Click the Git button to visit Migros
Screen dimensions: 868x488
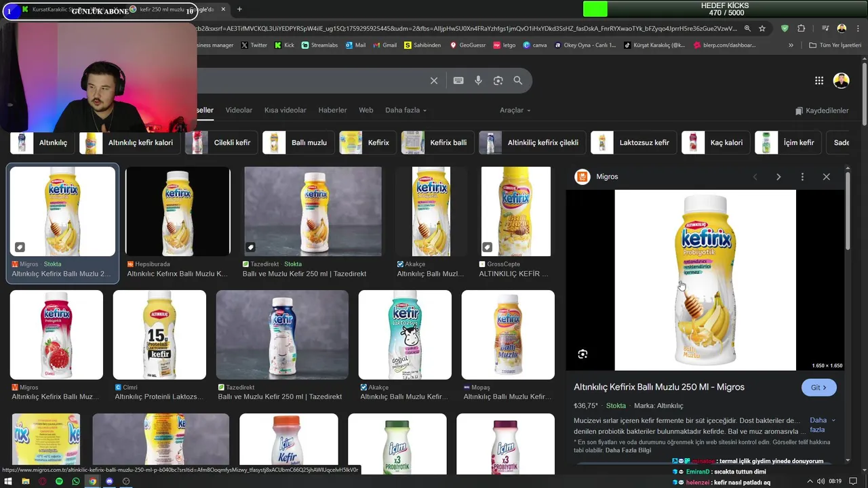(818, 388)
